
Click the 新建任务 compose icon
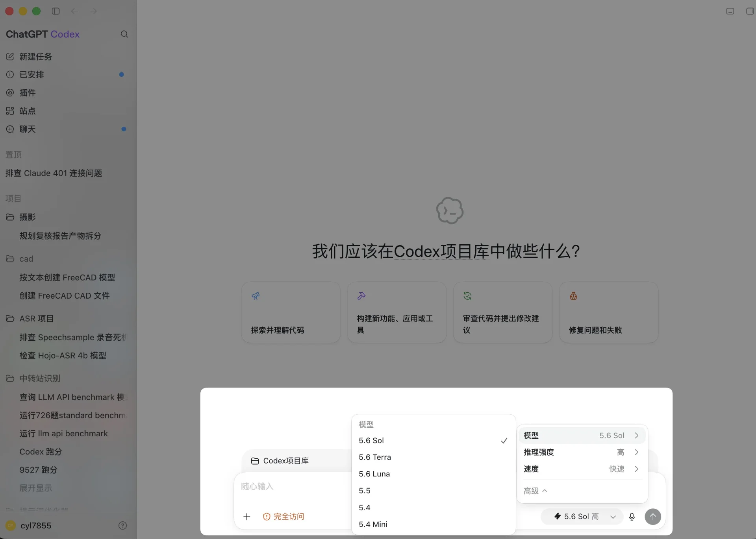pos(10,57)
